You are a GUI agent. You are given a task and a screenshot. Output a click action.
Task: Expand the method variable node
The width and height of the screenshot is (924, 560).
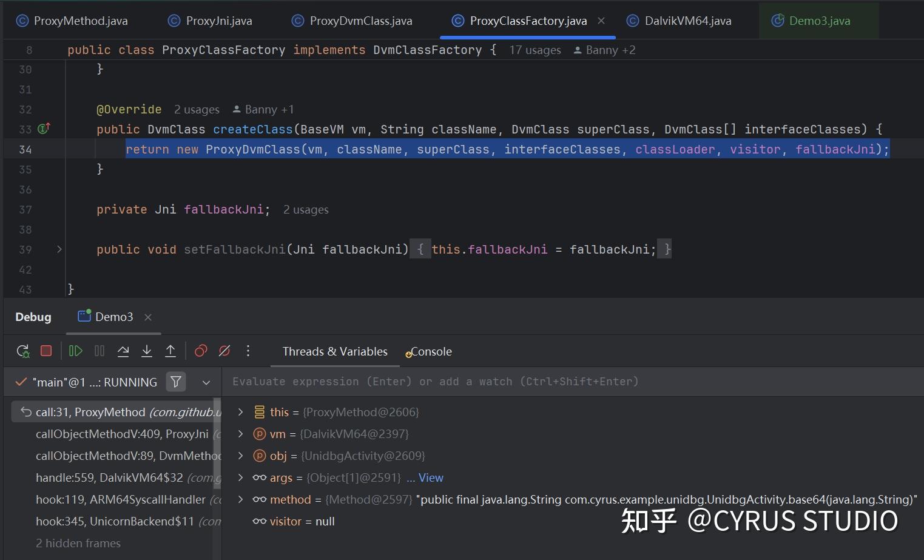(240, 499)
